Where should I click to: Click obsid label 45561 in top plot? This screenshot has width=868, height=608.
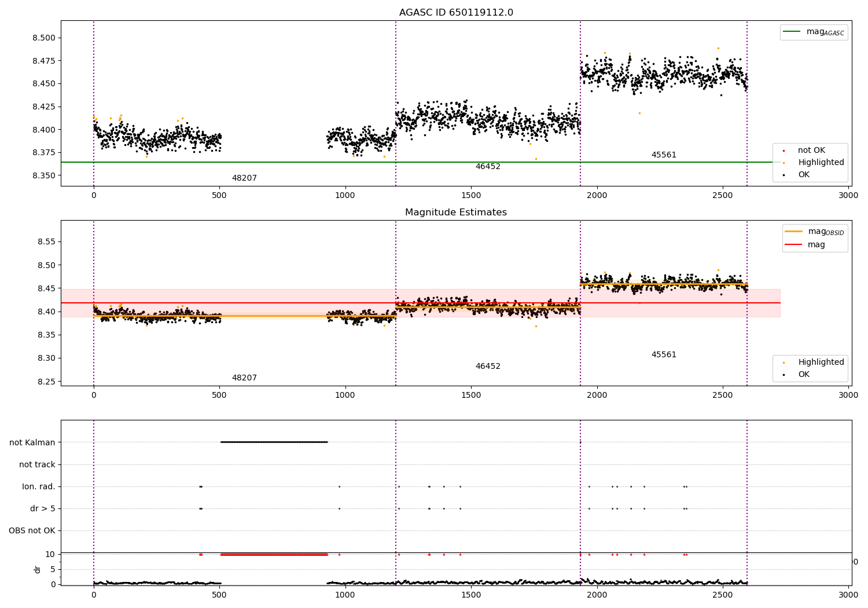664,155
